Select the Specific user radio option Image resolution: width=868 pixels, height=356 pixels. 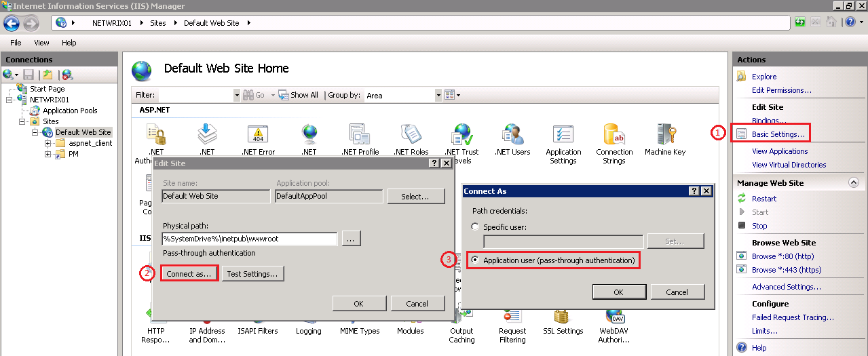474,227
